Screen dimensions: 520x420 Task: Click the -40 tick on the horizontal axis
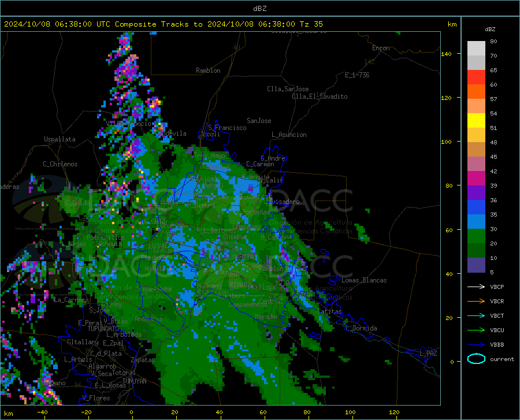(x=42, y=412)
